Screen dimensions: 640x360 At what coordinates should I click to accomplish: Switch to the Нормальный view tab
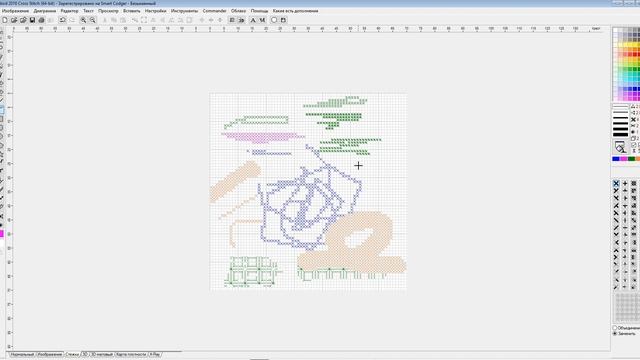(x=22, y=355)
